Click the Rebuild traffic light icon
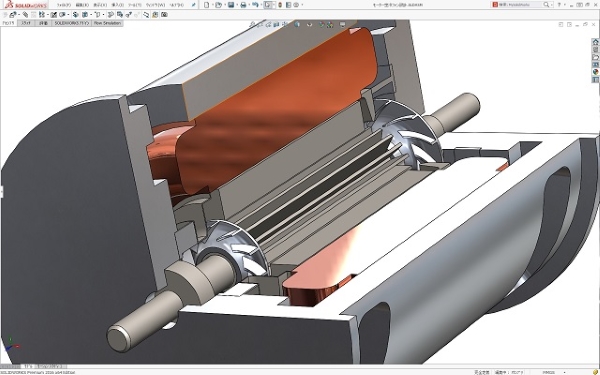 click(280, 5)
